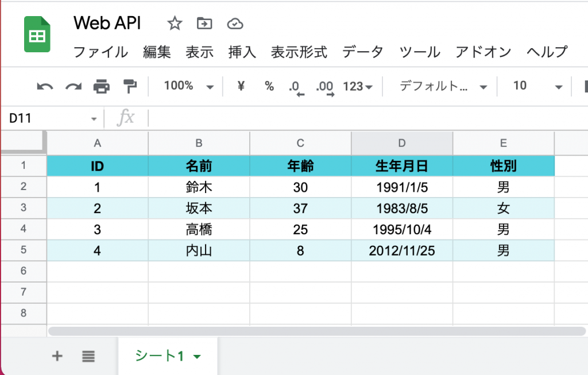
Task: Switch to the シート1 sheet tab
Action: (168, 356)
